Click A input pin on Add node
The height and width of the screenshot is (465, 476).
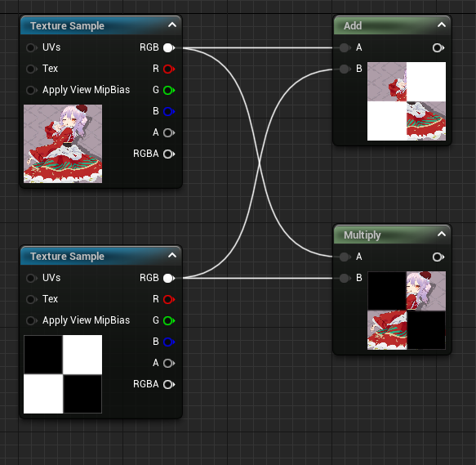(345, 47)
